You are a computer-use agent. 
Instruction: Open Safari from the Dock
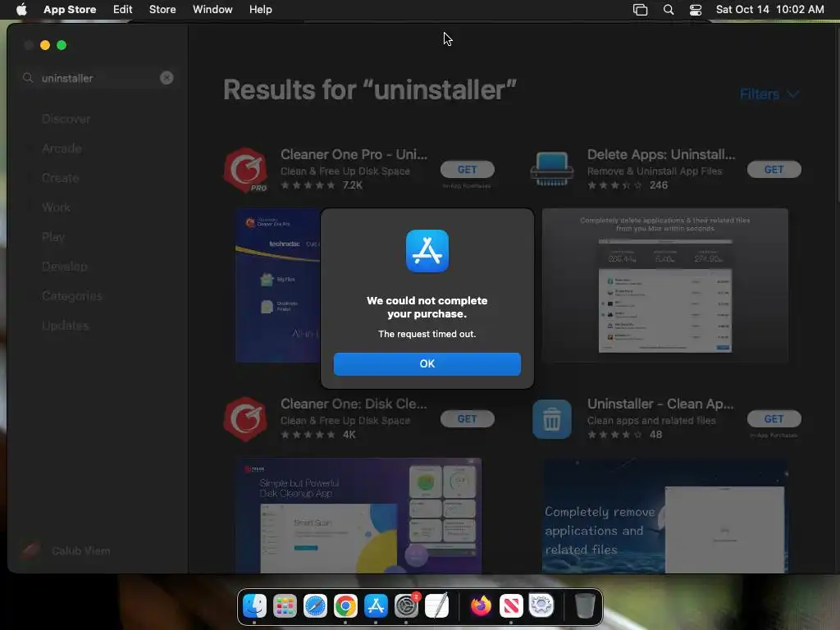tap(315, 606)
